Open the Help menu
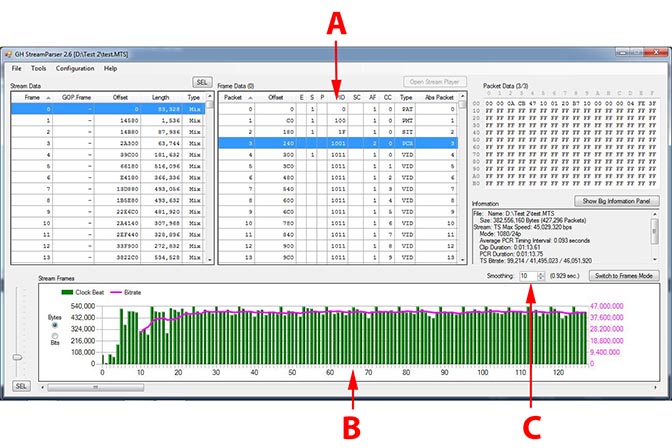Viewport: 672px width, 448px height. tap(110, 68)
